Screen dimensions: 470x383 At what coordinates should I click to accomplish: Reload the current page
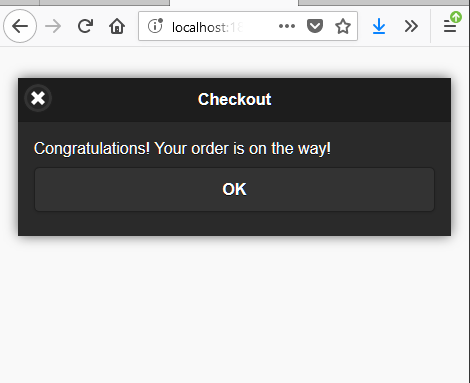click(85, 26)
